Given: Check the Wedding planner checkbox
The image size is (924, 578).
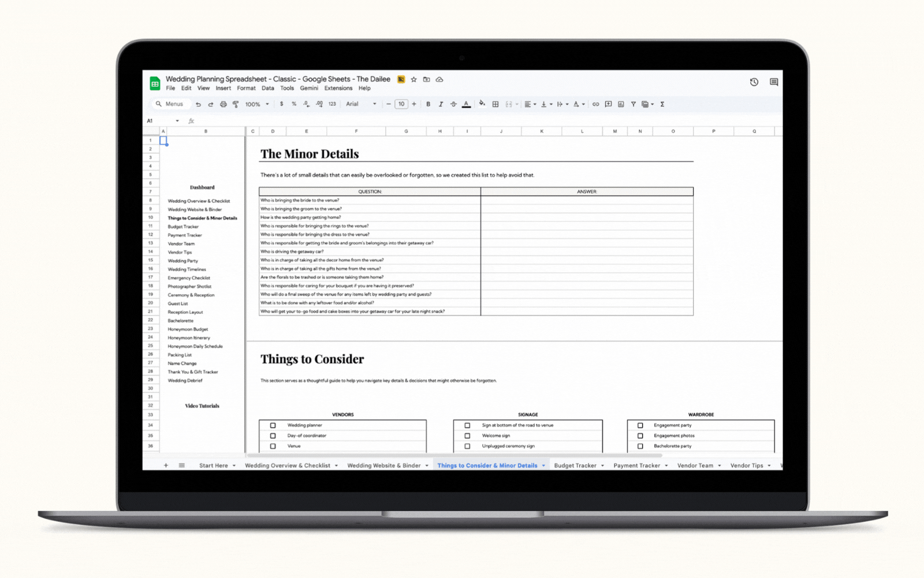Looking at the screenshot, I should (273, 425).
